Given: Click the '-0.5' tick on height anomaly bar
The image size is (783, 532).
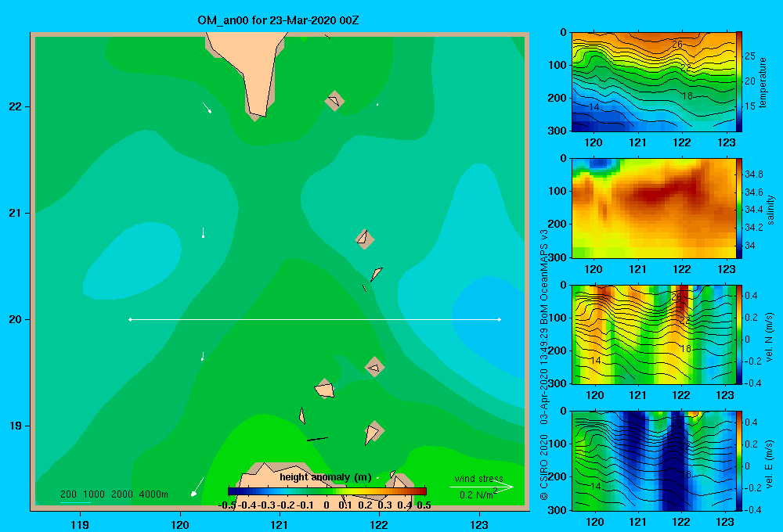Looking at the screenshot, I should [227, 505].
